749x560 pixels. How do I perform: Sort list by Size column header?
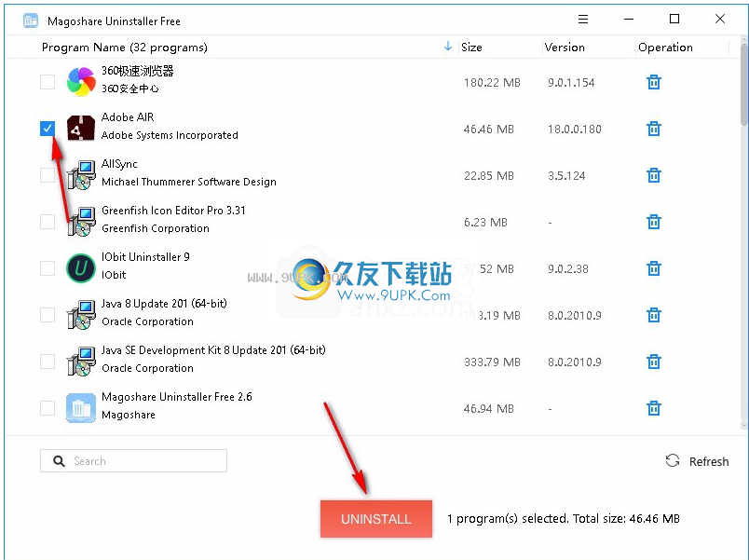click(471, 48)
